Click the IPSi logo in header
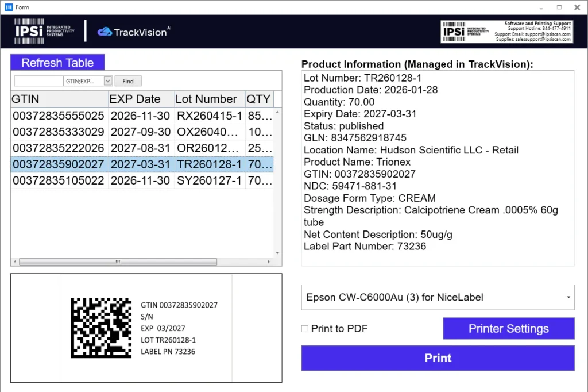The image size is (588, 392). click(x=44, y=31)
